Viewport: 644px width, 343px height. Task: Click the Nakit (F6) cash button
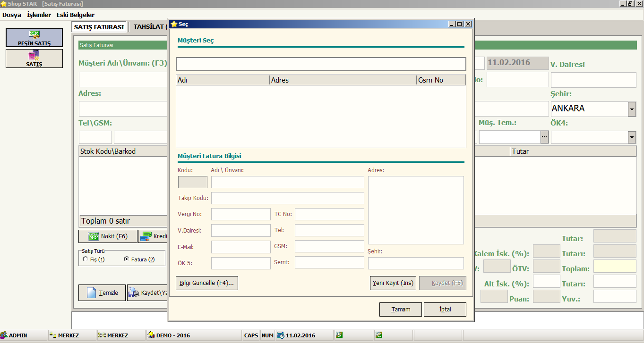pyautogui.click(x=108, y=236)
